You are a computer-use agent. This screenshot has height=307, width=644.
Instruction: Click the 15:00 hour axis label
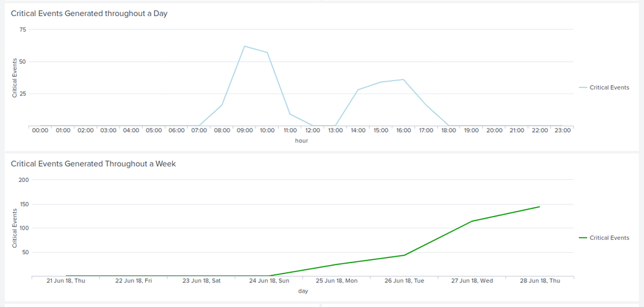tap(381, 130)
